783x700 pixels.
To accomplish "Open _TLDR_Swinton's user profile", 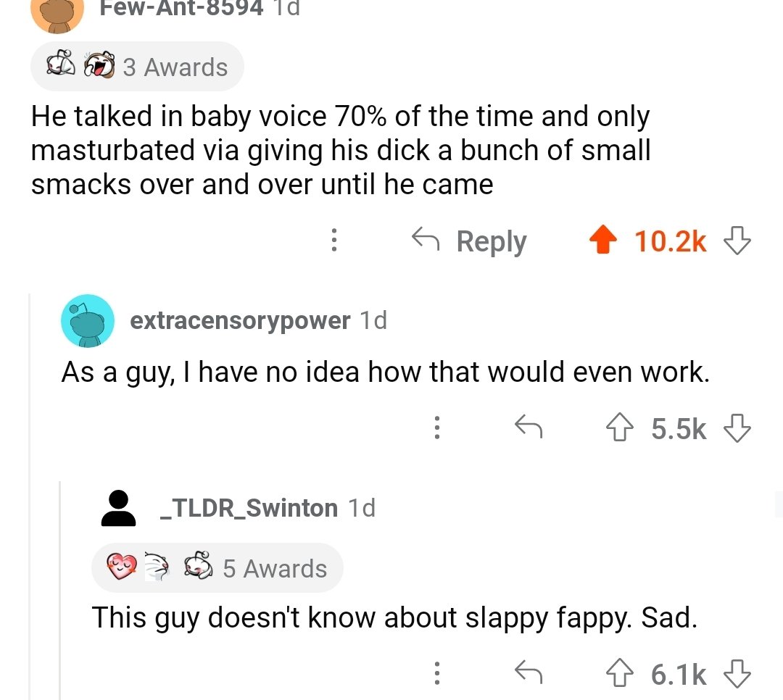I will coord(249,508).
